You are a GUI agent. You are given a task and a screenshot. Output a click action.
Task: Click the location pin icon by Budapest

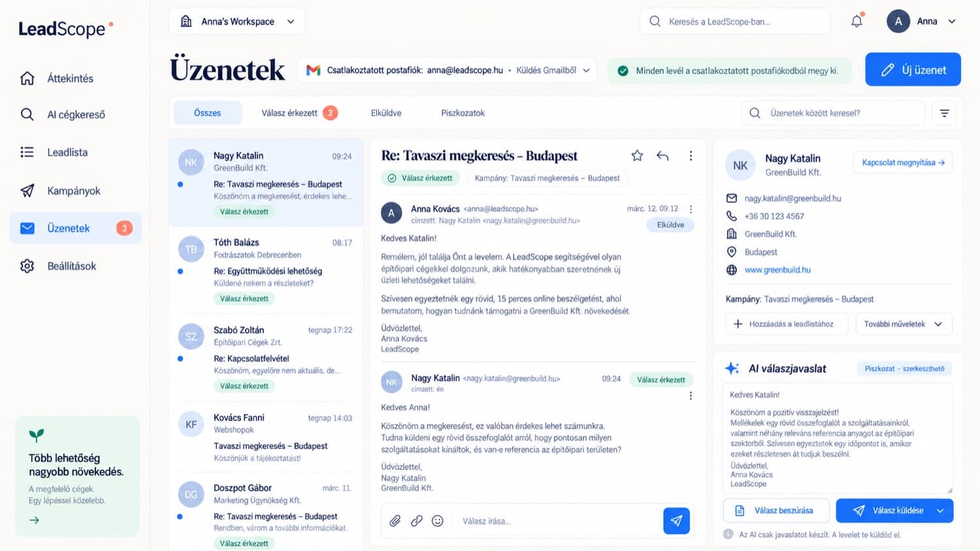pyautogui.click(x=732, y=252)
